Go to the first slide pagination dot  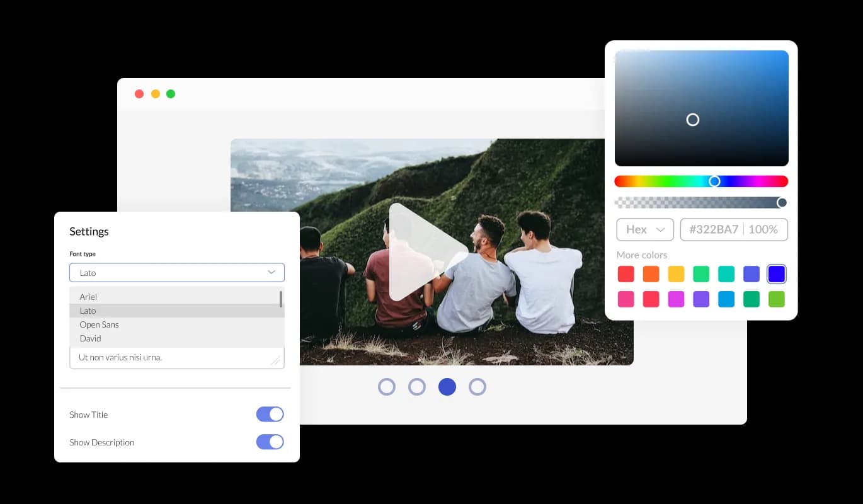pos(387,387)
